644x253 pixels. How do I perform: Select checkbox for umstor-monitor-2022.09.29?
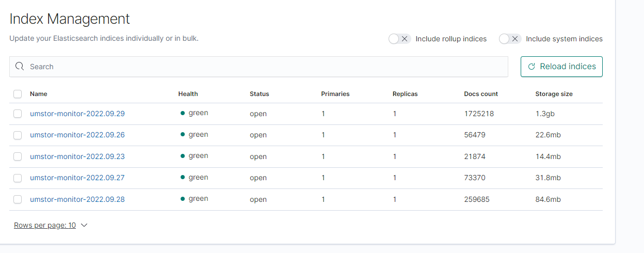(18, 114)
